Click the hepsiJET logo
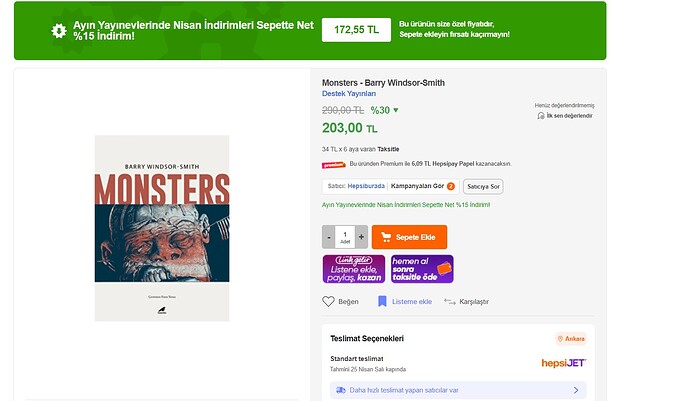This screenshot has width=690, height=401. point(563,363)
